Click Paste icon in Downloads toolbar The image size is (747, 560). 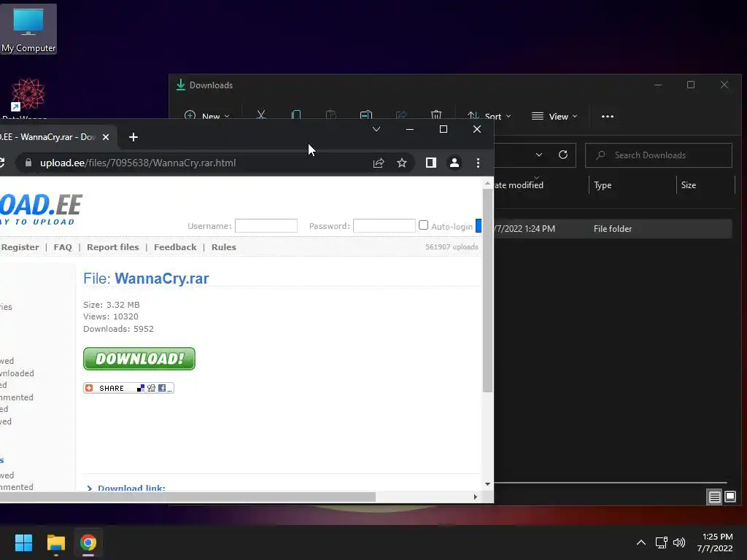click(x=330, y=114)
